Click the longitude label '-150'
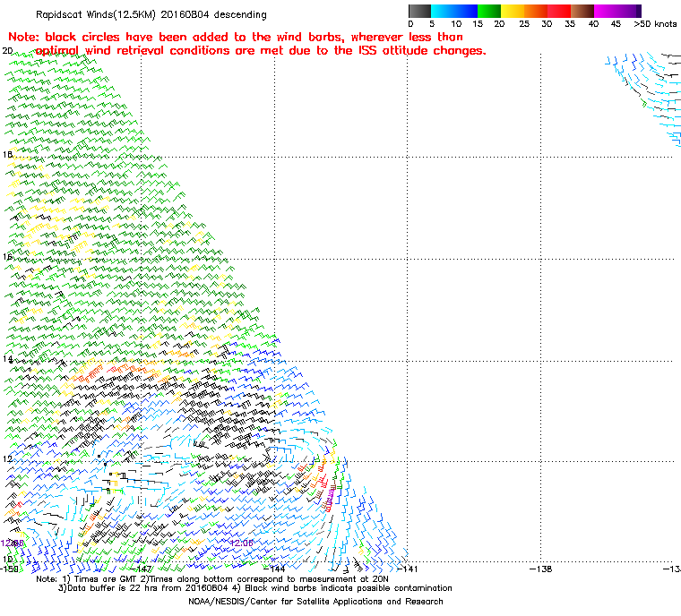This screenshot has height=616, width=681. 10,569
